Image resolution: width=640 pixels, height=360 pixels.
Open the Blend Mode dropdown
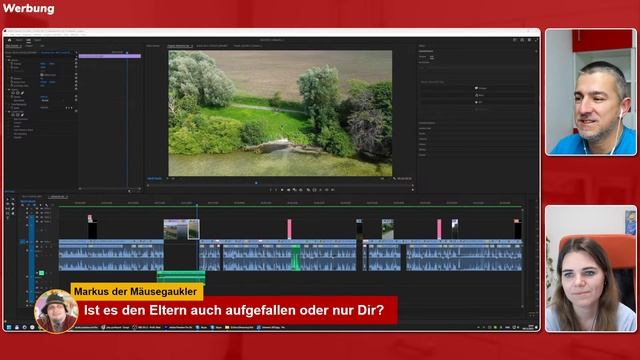point(51,100)
